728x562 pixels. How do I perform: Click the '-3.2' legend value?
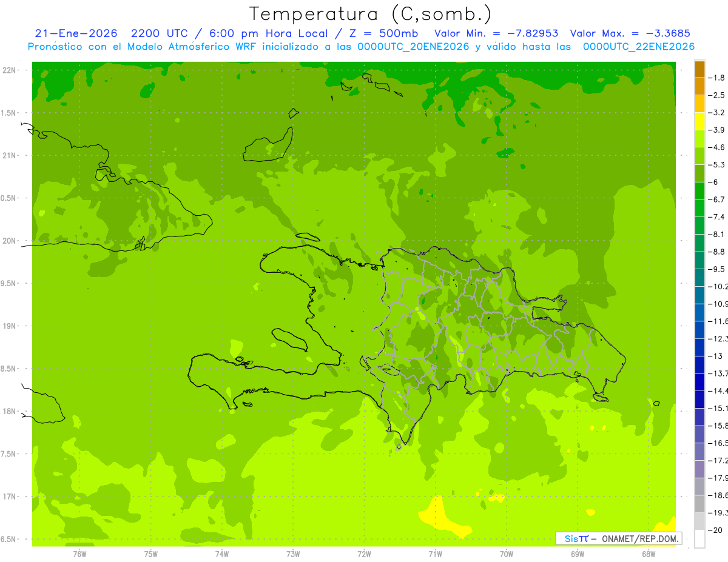point(716,112)
